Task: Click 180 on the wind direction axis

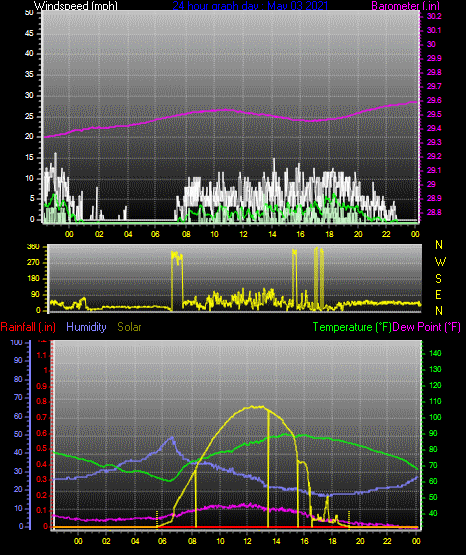Action: pos(33,279)
